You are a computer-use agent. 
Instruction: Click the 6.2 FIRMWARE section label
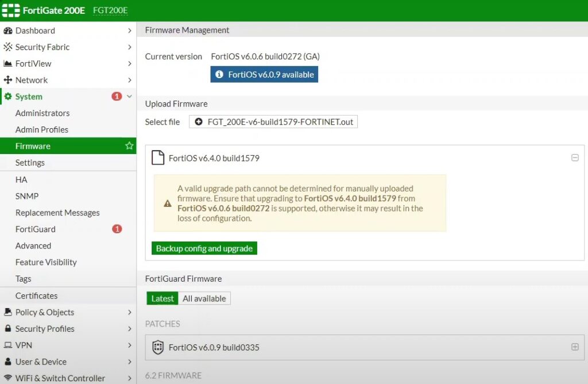coord(173,375)
